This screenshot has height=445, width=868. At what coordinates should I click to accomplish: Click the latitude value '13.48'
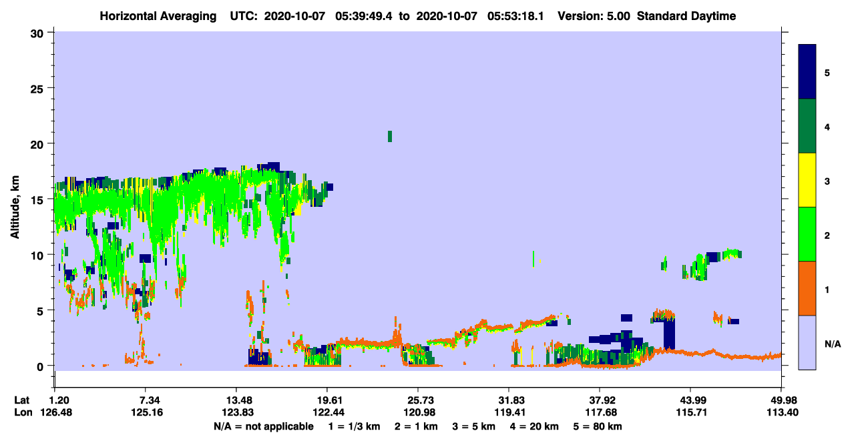point(236,400)
